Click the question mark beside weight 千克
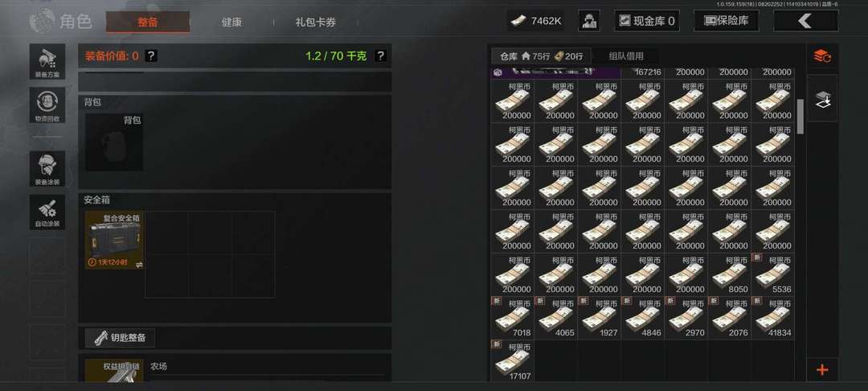 click(380, 56)
